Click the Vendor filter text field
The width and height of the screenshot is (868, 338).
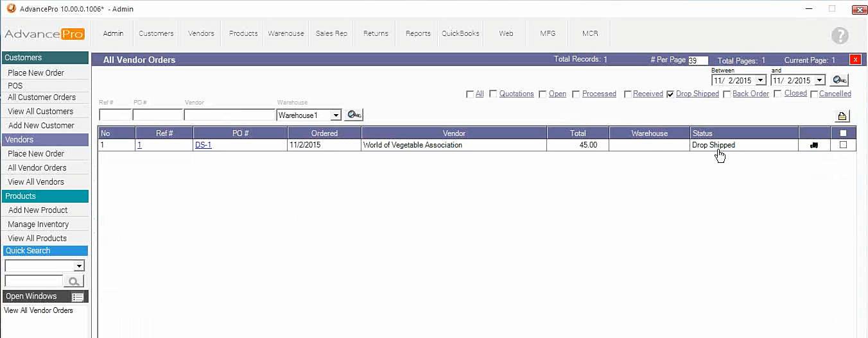[229, 115]
